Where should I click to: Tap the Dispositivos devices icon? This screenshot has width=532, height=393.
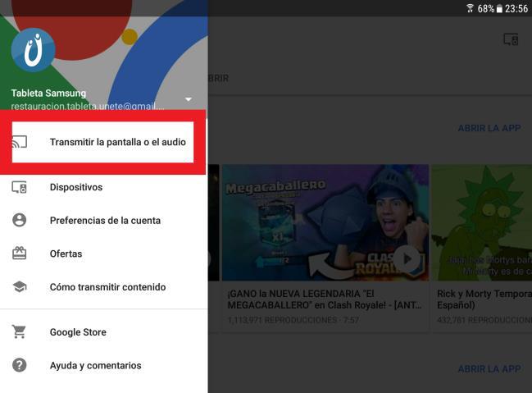20,187
